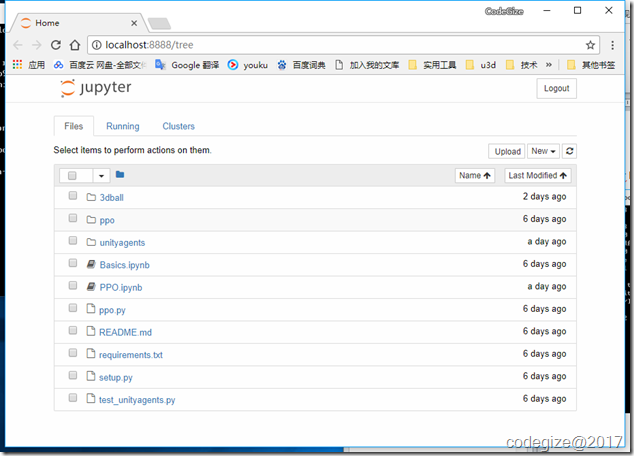Open the Basics.ipynb notebook
Viewport: 634px width, 456px height.
(x=125, y=265)
